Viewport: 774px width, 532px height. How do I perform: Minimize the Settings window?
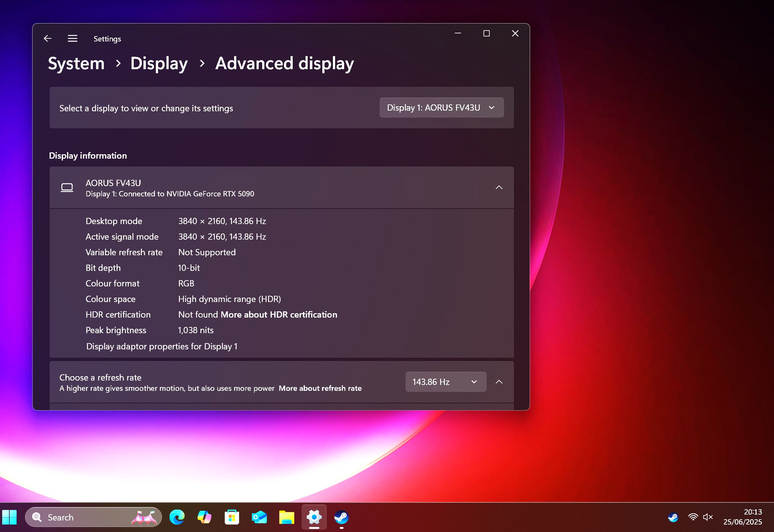click(x=458, y=33)
